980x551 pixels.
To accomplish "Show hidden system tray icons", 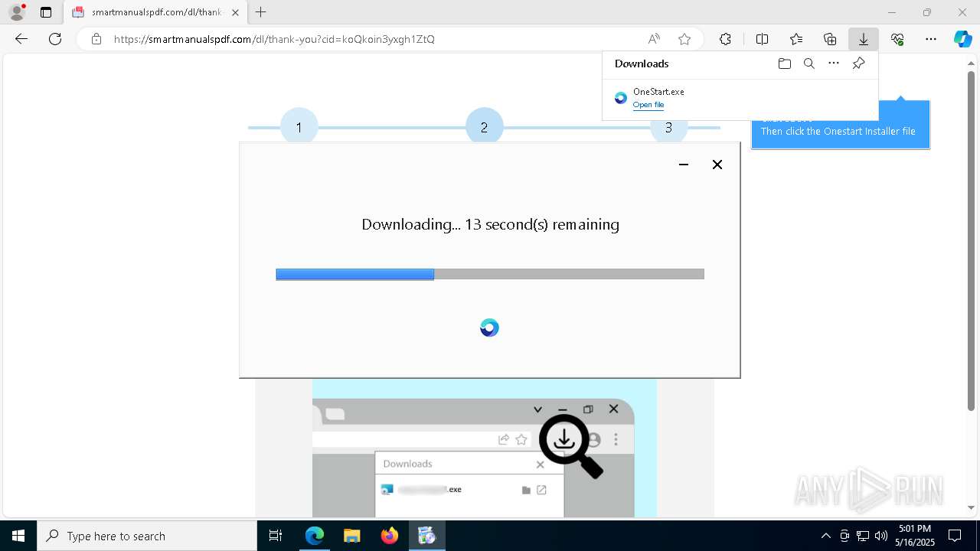I will pyautogui.click(x=825, y=536).
